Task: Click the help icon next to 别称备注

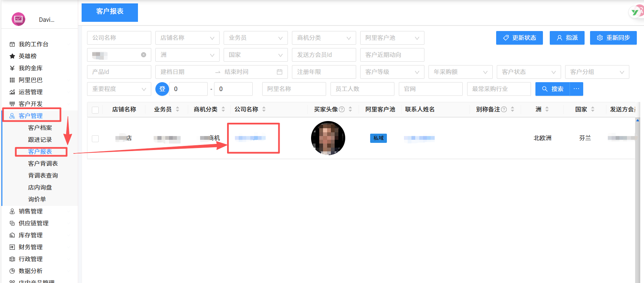Action: [504, 109]
